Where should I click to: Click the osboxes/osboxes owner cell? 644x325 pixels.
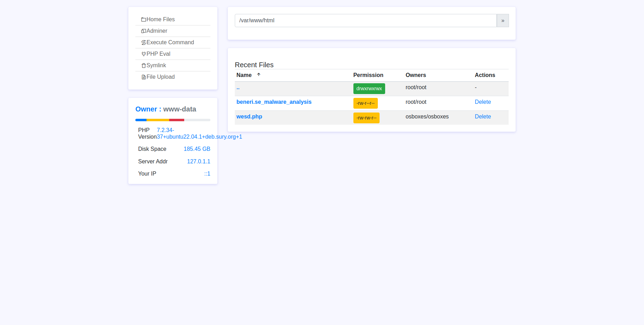pyautogui.click(x=427, y=117)
